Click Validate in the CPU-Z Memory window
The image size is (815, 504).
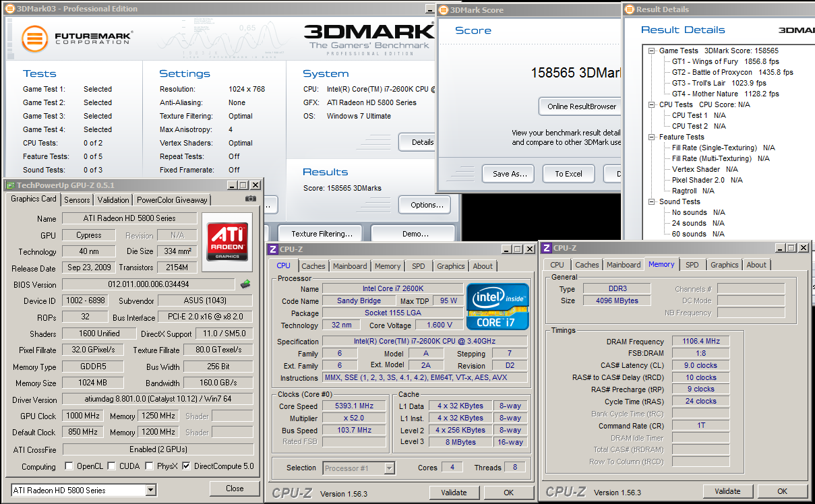pos(727,491)
